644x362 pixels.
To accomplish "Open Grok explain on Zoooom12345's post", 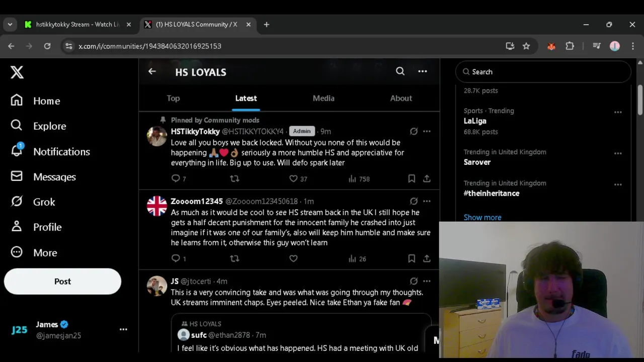I will click(414, 201).
